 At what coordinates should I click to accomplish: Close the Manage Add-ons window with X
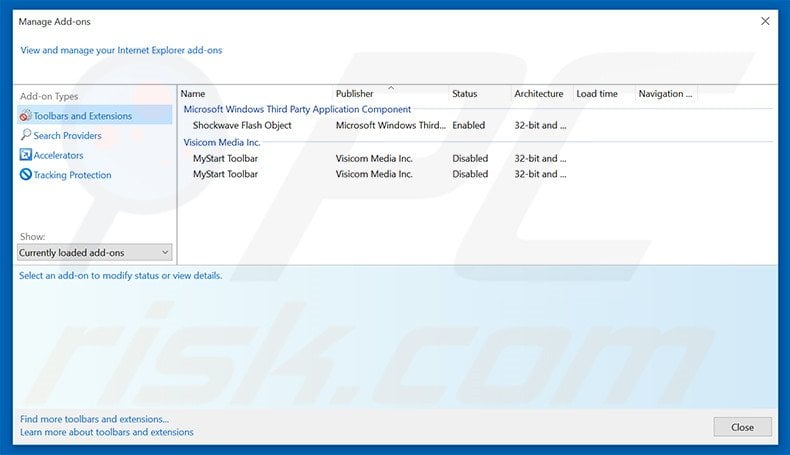(765, 21)
